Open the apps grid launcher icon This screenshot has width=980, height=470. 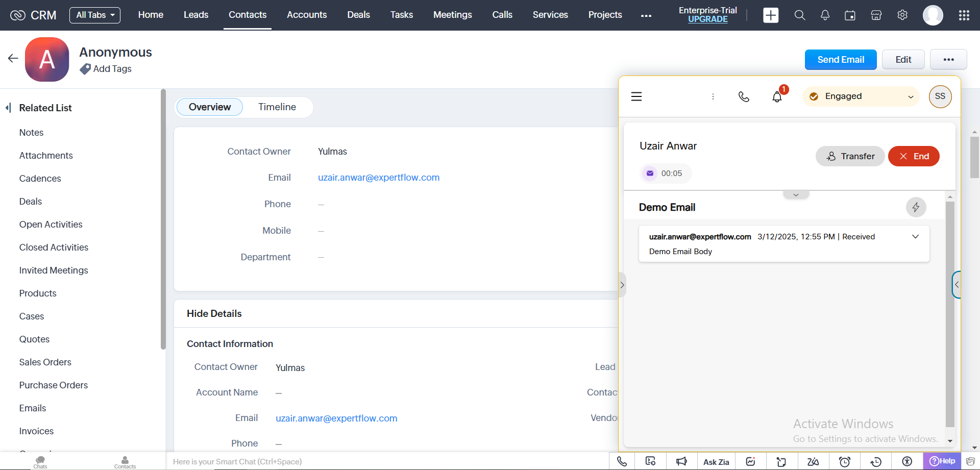964,15
